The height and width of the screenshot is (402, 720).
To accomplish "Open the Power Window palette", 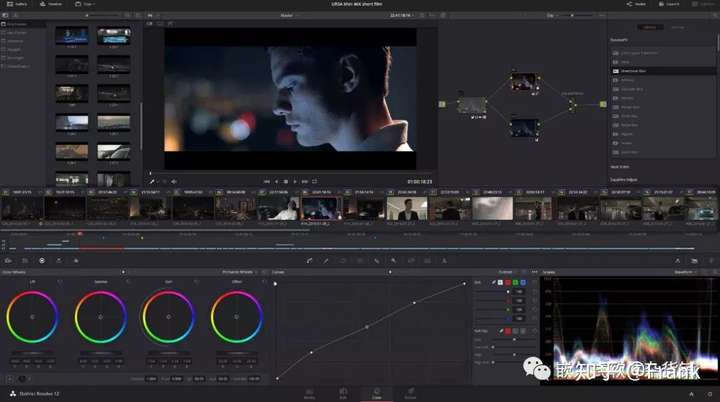I will [x=343, y=260].
